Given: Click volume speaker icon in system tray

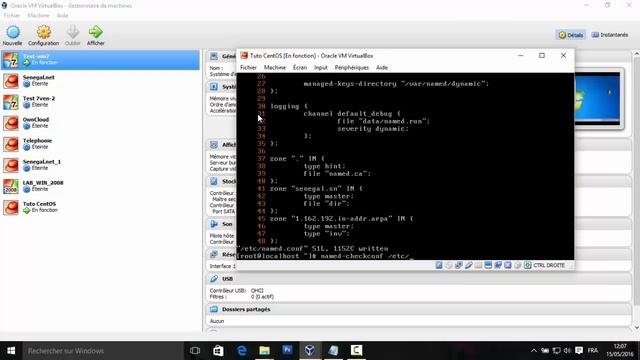Looking at the screenshot, I should pos(567,351).
